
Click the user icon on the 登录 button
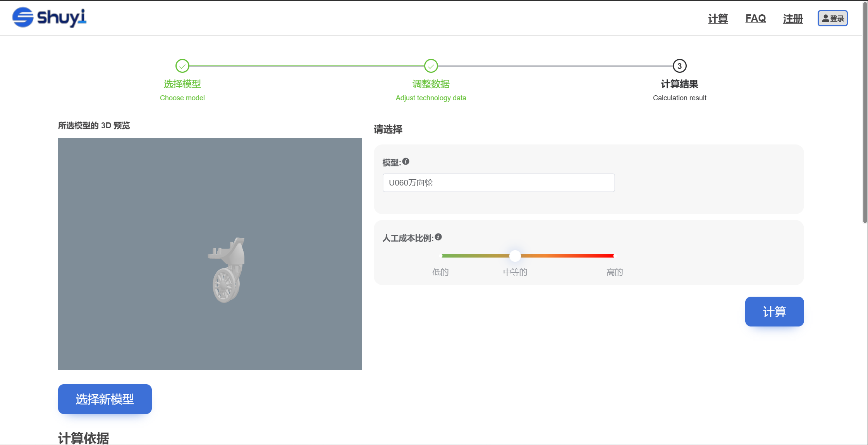click(x=825, y=17)
